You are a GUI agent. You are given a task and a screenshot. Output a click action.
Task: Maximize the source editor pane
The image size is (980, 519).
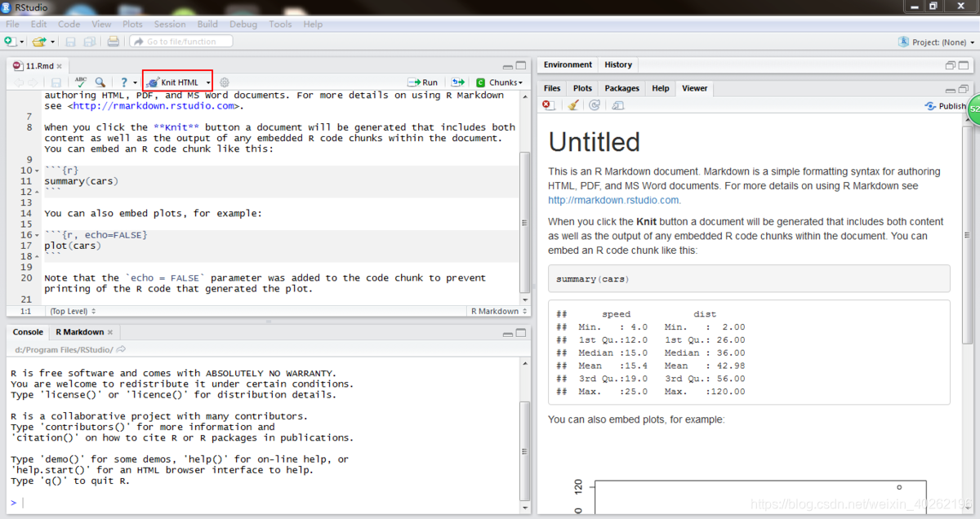tap(521, 66)
